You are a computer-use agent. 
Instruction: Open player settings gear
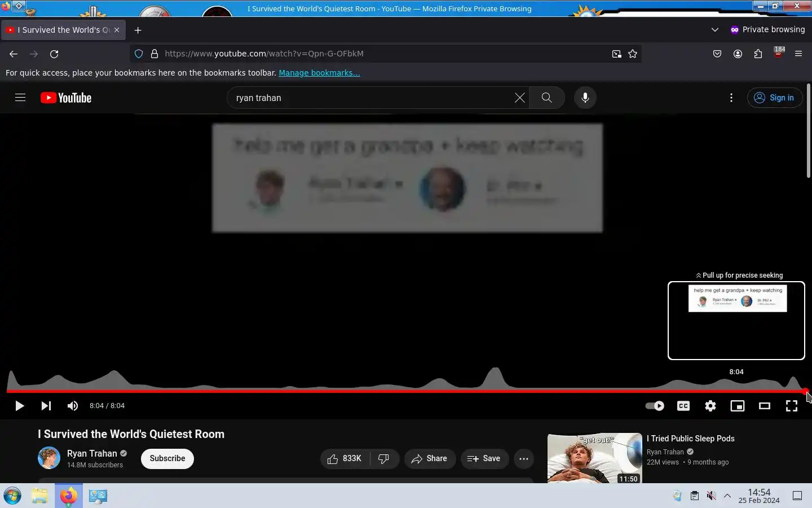(710, 406)
